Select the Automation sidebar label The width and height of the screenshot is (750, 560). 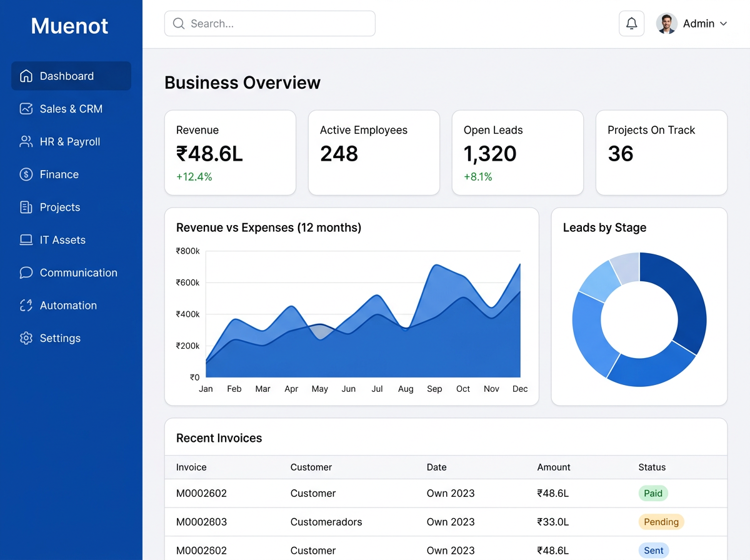point(68,306)
